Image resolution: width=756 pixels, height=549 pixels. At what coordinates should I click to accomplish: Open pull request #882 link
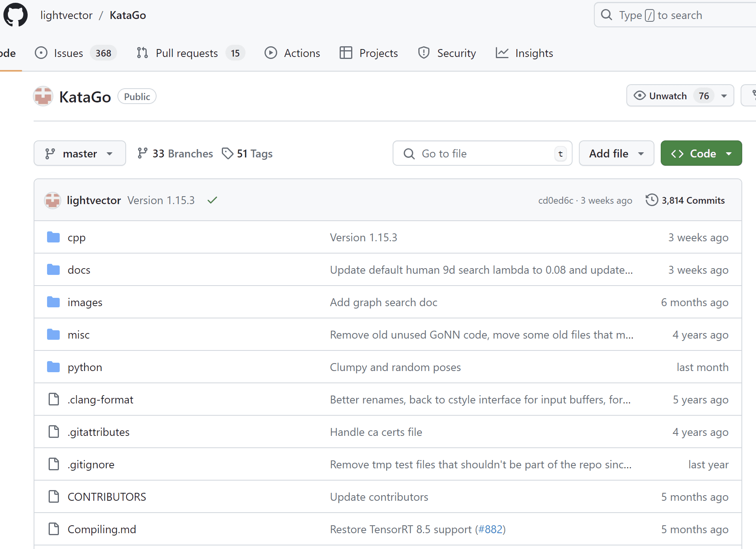pos(490,529)
